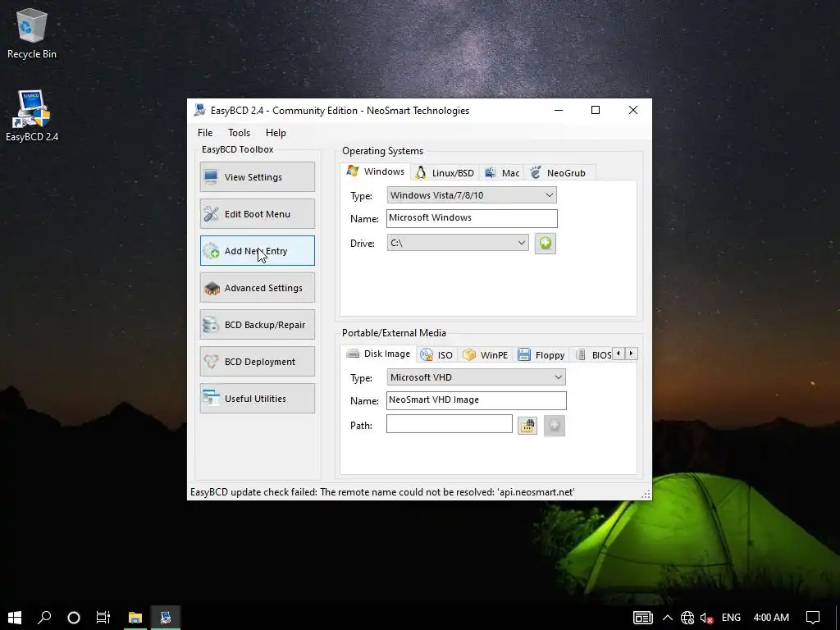Screen dimensions: 840x630
Task: Click the update check failed status text
Action: click(382, 492)
